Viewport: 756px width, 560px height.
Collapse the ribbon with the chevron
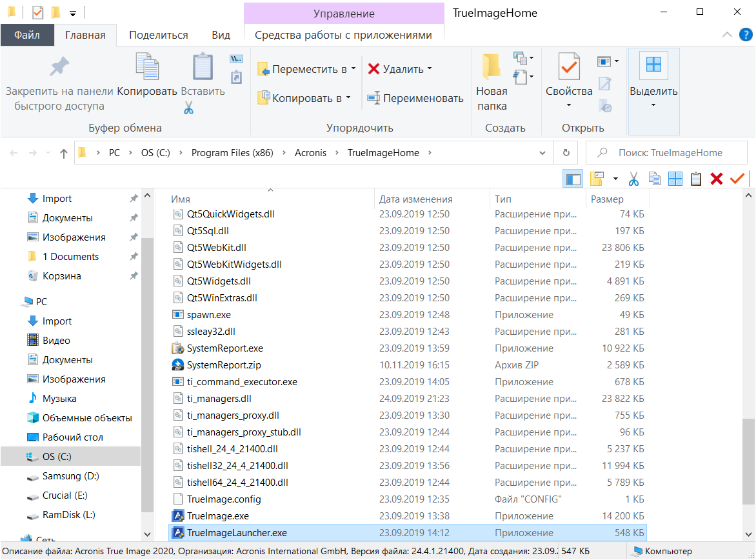tap(727, 35)
